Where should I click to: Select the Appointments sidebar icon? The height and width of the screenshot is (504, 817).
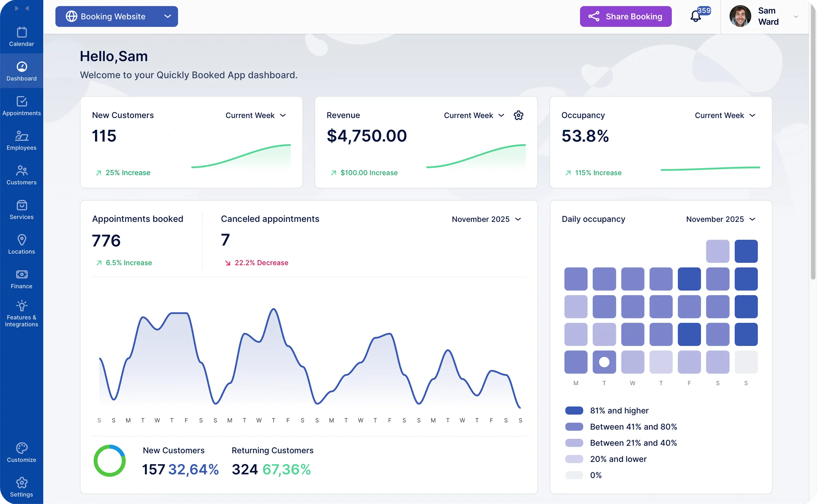pos(22,105)
